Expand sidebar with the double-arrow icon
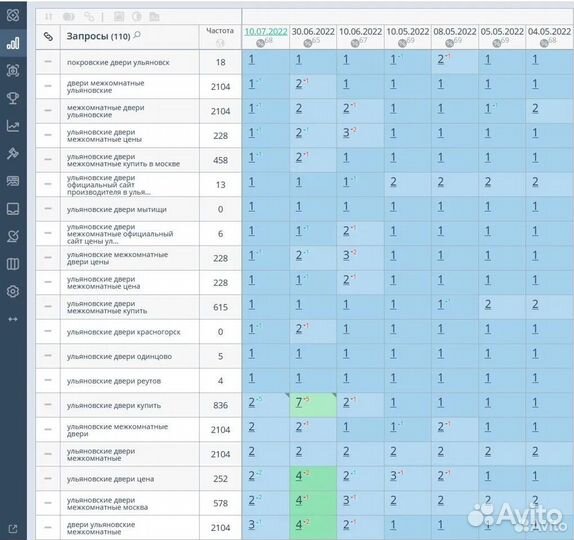Viewport: 574px width, 540px height. [13, 319]
